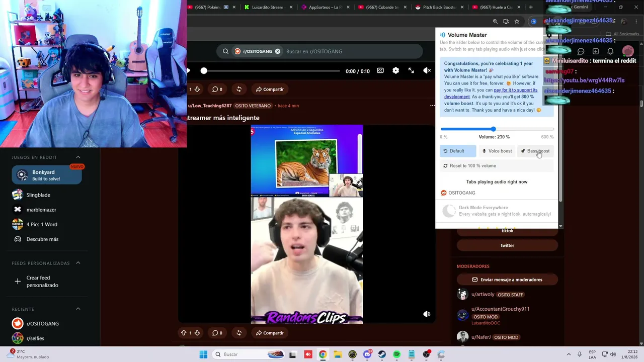Switch to Huele a Ca YouTube tab
Viewport: 644px width, 362px height.
pos(497,8)
